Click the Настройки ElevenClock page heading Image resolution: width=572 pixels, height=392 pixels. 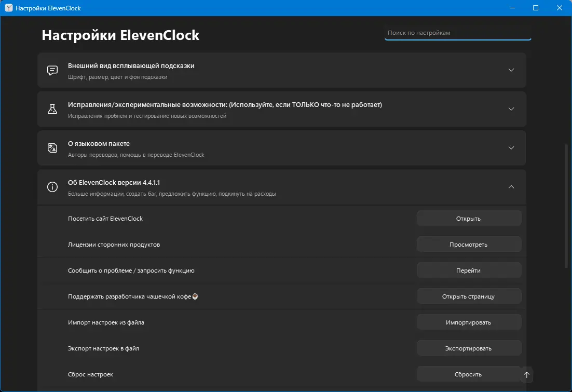coord(120,35)
